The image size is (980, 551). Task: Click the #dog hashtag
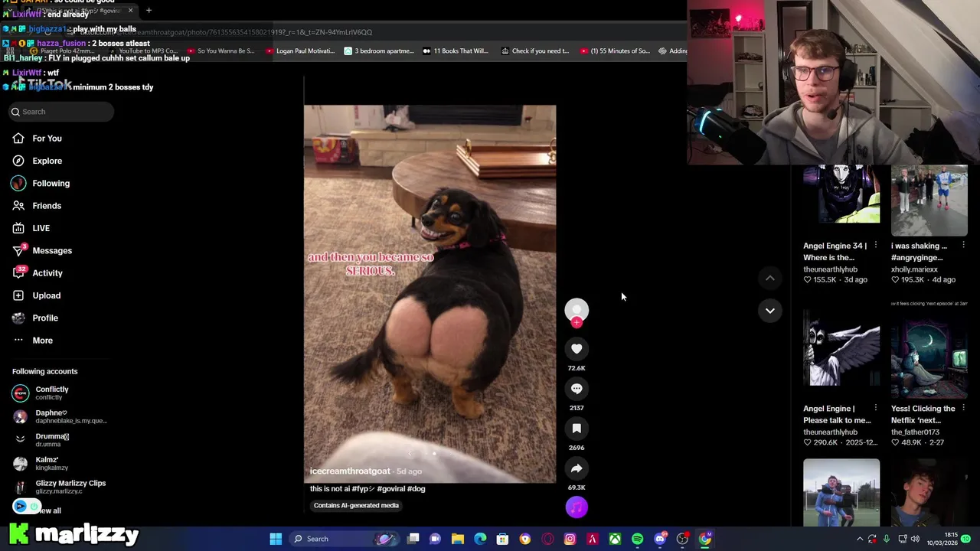416,489
